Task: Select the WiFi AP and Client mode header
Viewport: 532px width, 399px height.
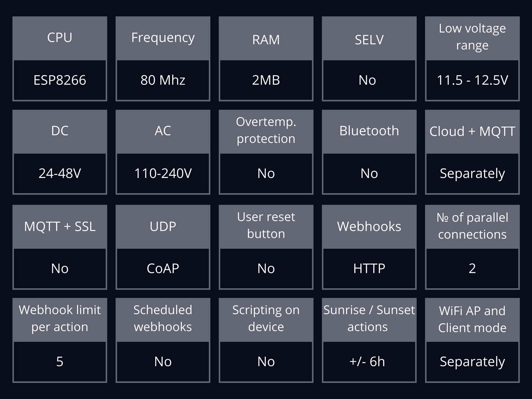Action: [472, 319]
